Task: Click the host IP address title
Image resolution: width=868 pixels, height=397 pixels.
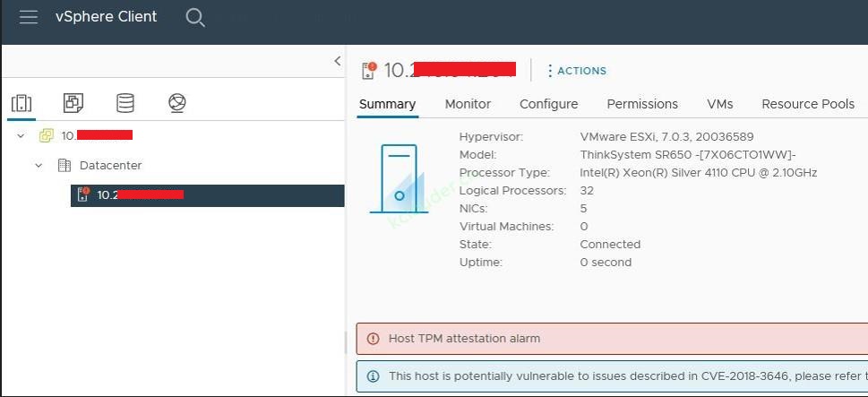Action: 450,70
